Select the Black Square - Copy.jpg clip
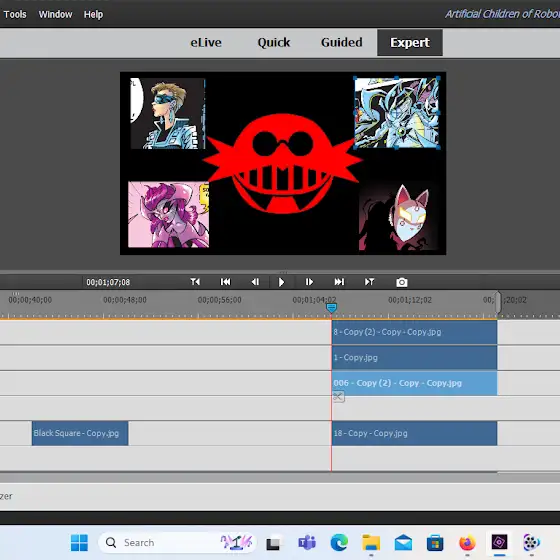 point(80,433)
